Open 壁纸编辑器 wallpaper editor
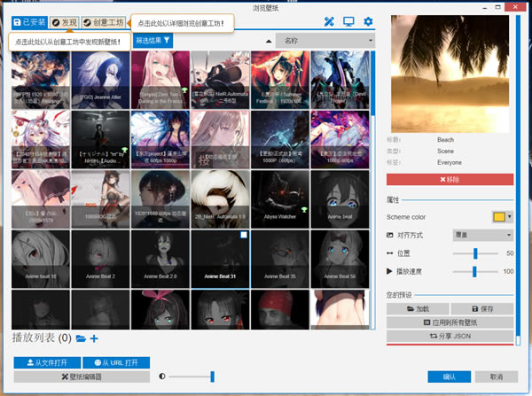The width and height of the screenshot is (532, 396). (82, 377)
